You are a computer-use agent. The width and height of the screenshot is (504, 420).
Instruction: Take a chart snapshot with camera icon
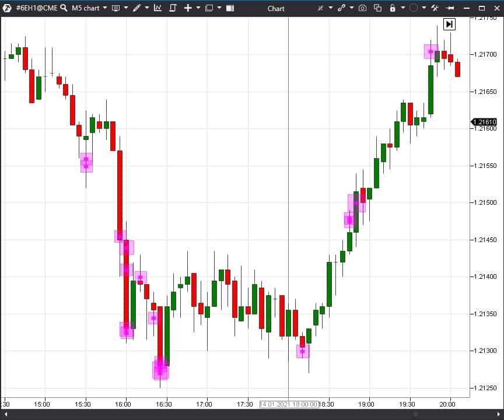pyautogui.click(x=362, y=8)
